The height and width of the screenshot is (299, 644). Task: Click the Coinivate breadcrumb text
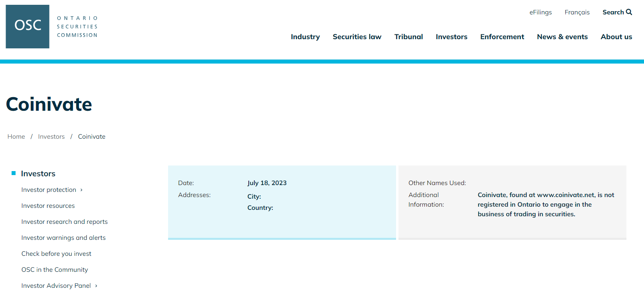[x=92, y=137]
